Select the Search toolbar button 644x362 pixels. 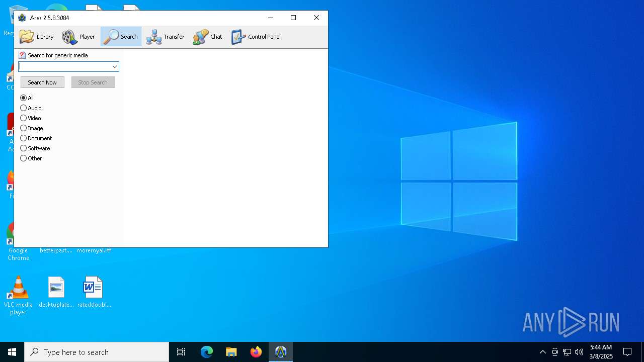[x=121, y=37]
